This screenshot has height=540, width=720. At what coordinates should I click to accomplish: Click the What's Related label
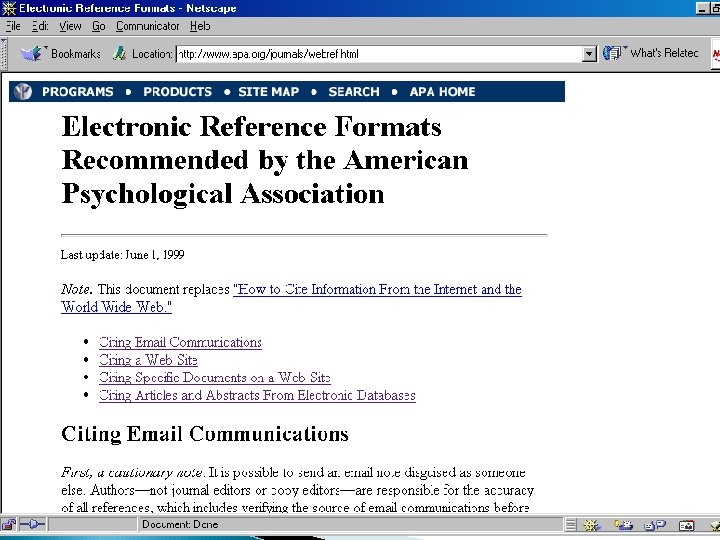[664, 53]
